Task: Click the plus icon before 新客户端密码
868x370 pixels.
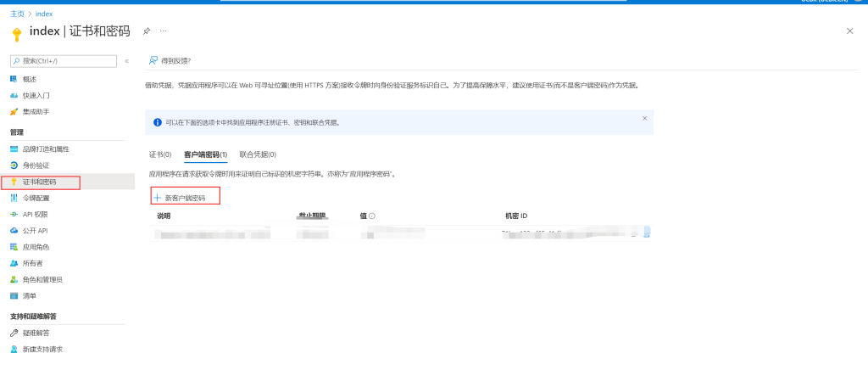Action: (x=157, y=198)
